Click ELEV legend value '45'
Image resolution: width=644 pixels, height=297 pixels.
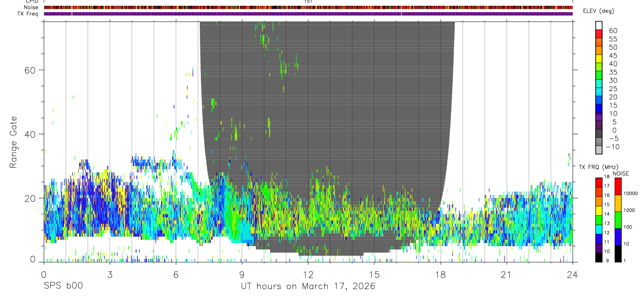pos(613,56)
